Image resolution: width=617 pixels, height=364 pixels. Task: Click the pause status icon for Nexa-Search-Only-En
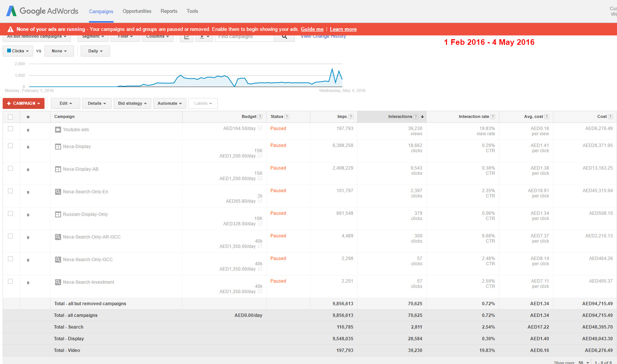(x=28, y=192)
